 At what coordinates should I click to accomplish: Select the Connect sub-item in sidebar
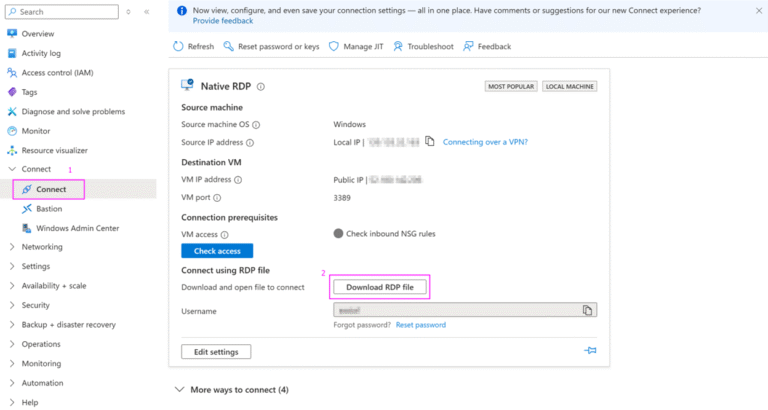(x=51, y=189)
